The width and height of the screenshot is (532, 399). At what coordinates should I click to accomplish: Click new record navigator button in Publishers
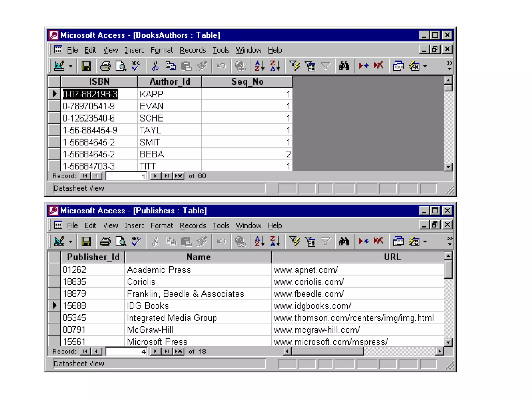coord(178,351)
